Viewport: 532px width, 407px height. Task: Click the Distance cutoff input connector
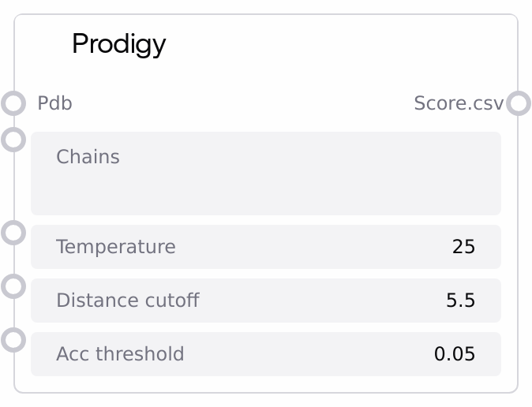click(13, 286)
